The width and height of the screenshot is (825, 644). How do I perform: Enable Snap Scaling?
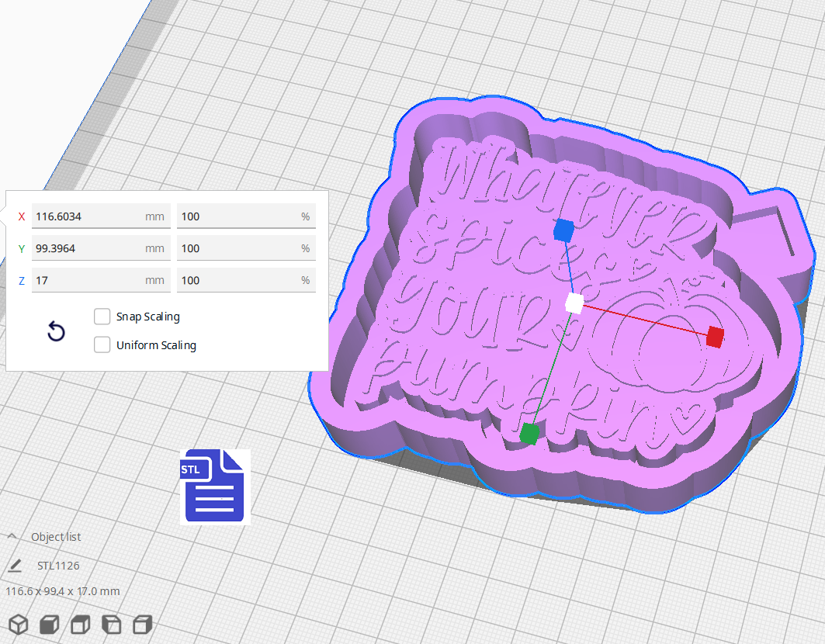click(102, 317)
